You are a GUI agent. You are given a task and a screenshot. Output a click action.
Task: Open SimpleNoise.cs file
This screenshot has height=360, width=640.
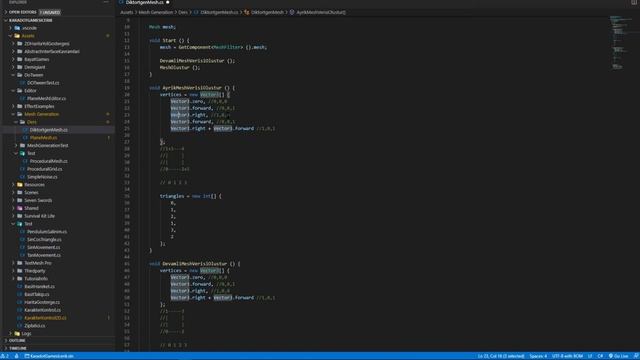[x=43, y=177]
